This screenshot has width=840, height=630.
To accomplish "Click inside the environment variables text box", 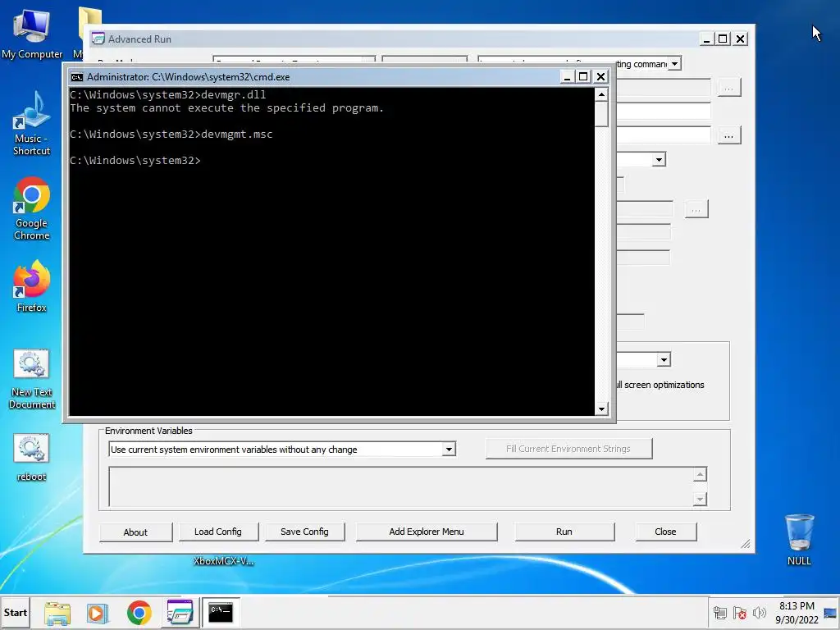I will (x=400, y=486).
